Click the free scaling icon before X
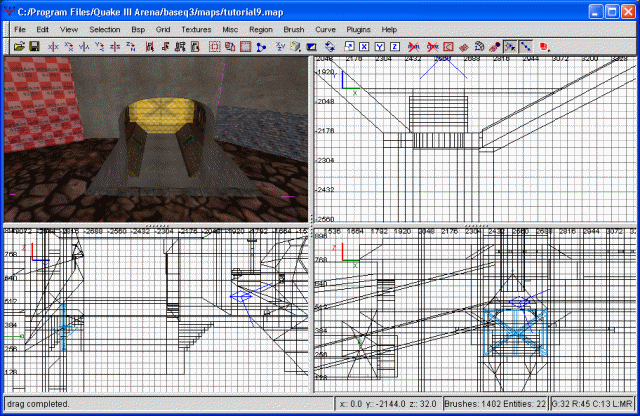The width and height of the screenshot is (640, 416). coord(349,47)
